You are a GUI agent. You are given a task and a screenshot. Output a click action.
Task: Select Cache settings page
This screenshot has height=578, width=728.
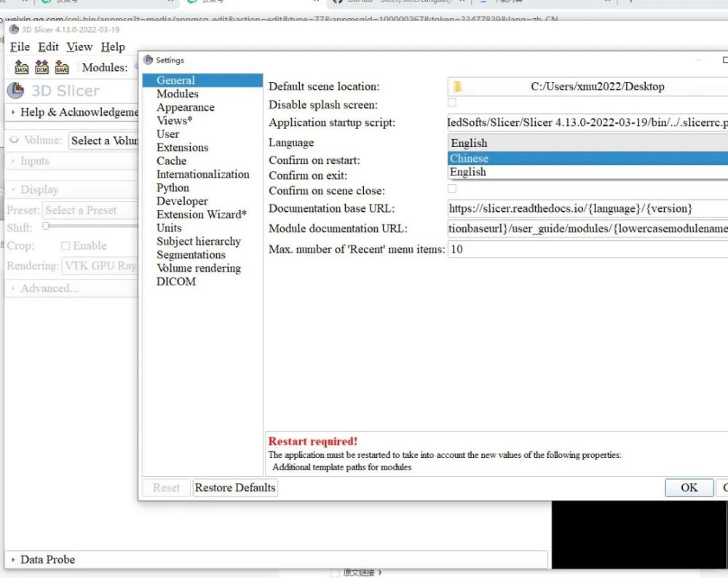click(x=171, y=161)
